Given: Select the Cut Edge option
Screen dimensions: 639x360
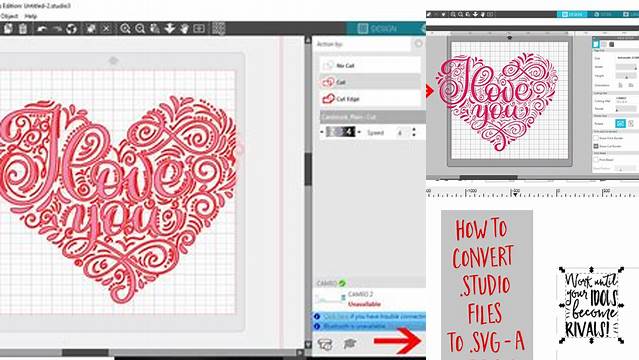Looking at the screenshot, I should pyautogui.click(x=370, y=99).
